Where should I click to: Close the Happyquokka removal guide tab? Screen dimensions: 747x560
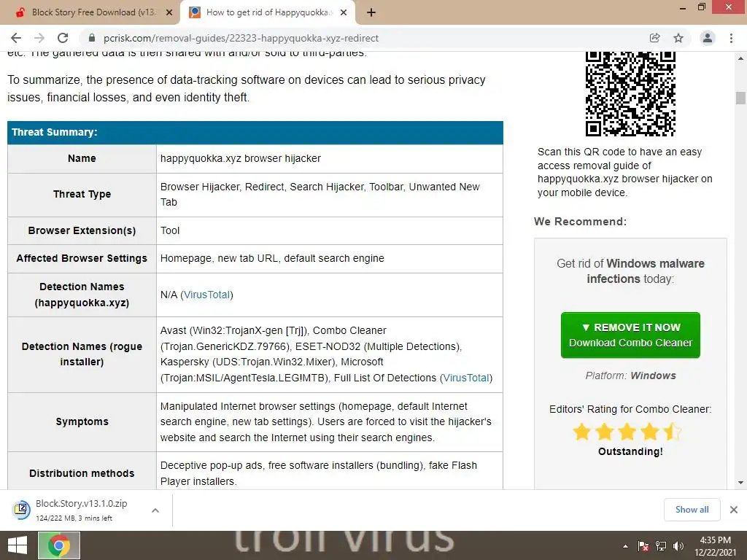(344, 13)
